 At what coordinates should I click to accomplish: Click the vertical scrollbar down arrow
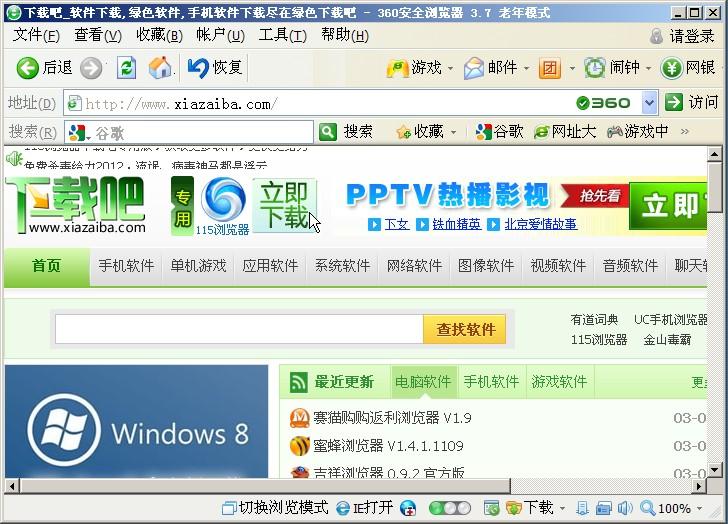pos(715,470)
